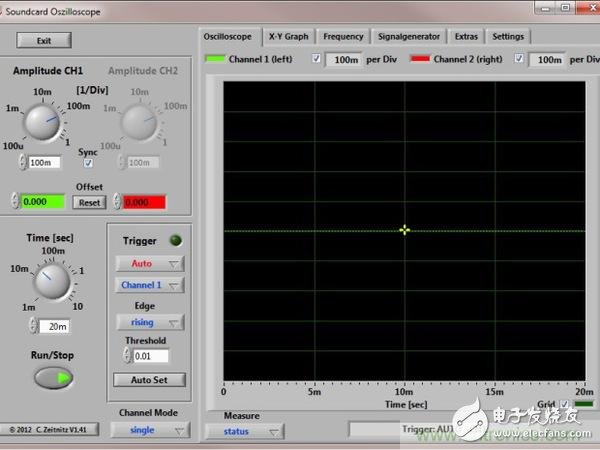This screenshot has width=600, height=450.
Task: Open the rising Edge dropdown
Action: (x=150, y=322)
